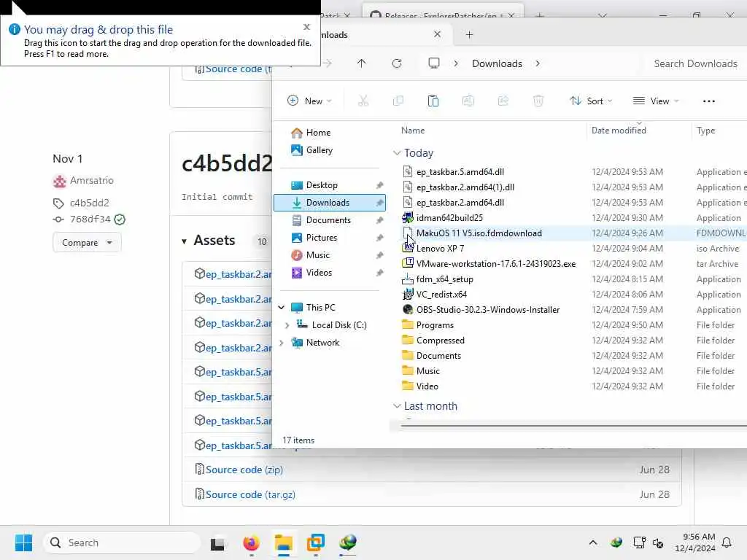This screenshot has width=747, height=560.
Task: Open Source code (tar.gz) link
Action: click(250, 494)
